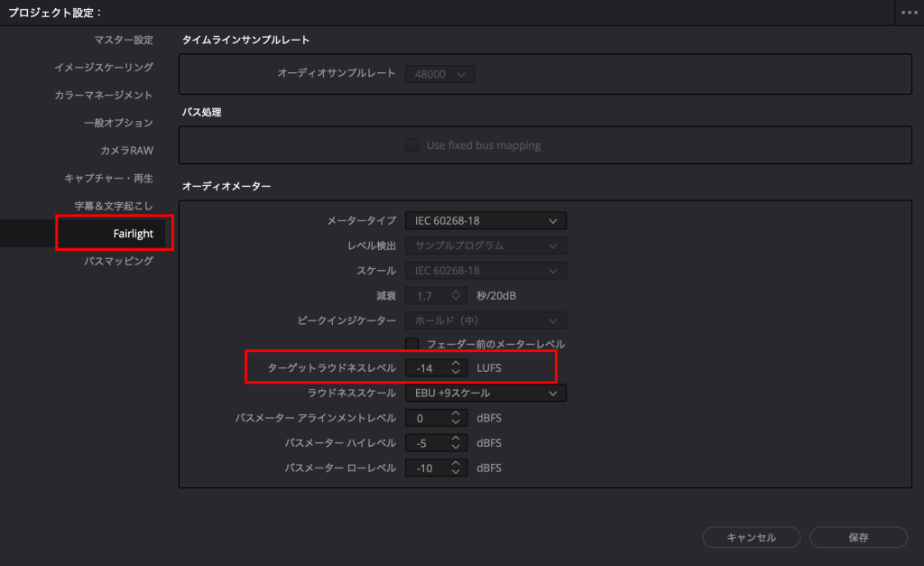Open the メータータイプ dropdown

485,219
